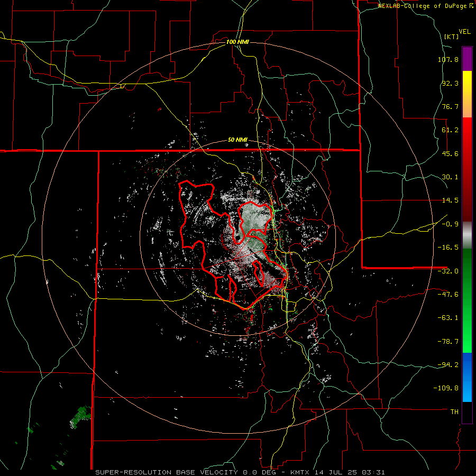
Task: Click the 92.3 velocity scale value
Action: coord(450,83)
